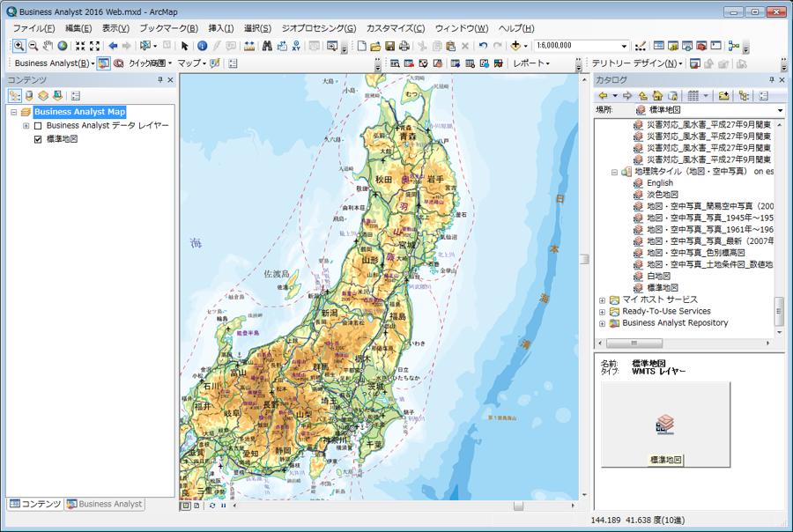Create a new map document
Image resolution: width=793 pixels, height=532 pixels.
click(361, 46)
